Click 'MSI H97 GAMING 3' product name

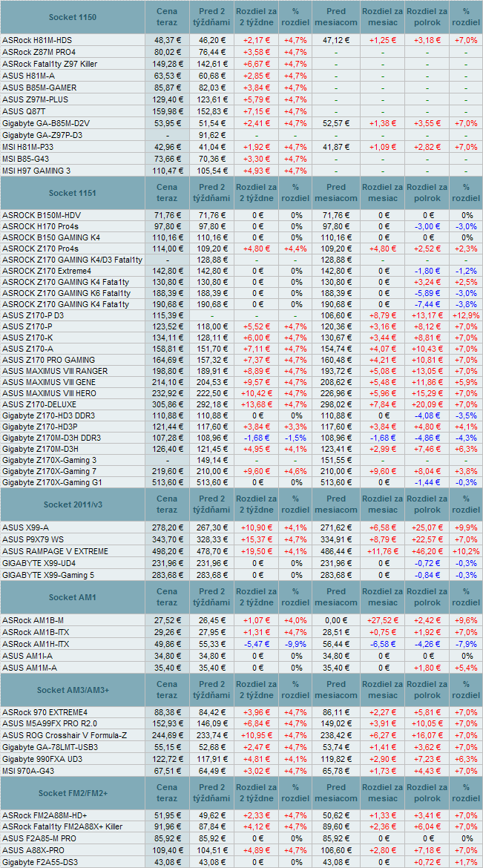point(36,171)
